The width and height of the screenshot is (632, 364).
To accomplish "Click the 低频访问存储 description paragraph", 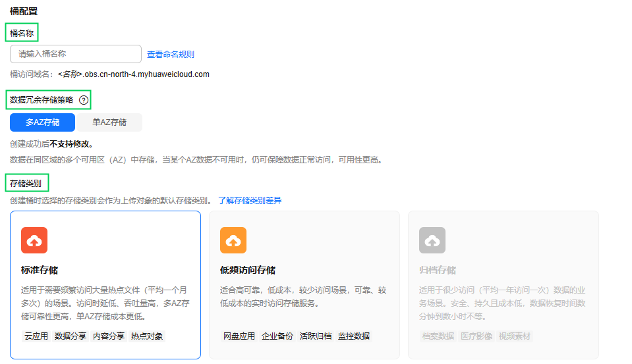I will tap(303, 297).
